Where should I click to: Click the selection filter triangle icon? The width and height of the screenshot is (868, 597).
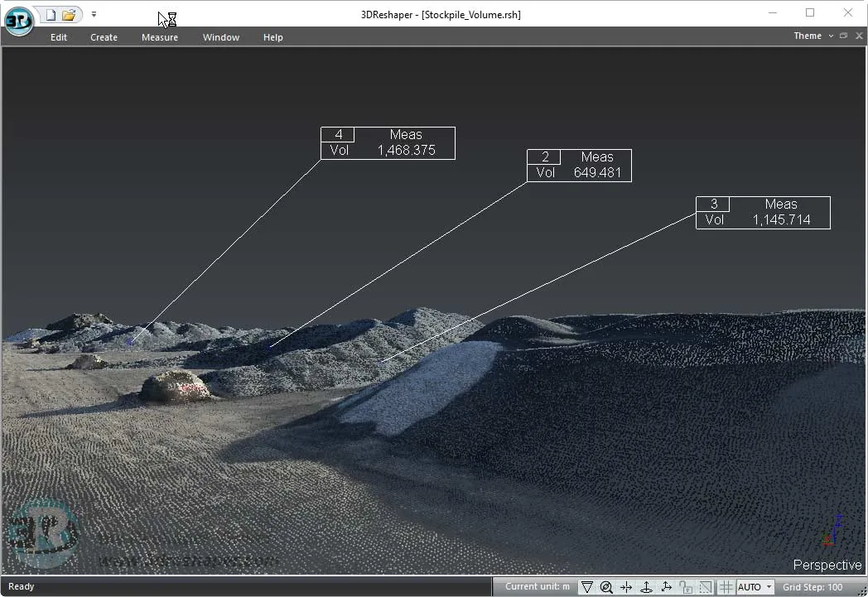(x=586, y=587)
